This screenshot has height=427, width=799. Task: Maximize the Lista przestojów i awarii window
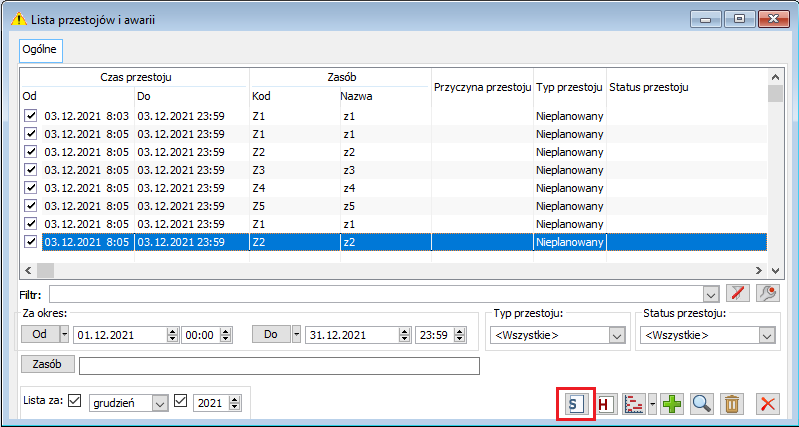(739, 19)
